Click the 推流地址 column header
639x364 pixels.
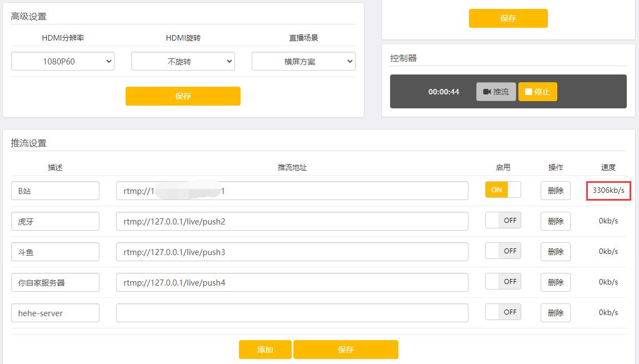coord(292,167)
